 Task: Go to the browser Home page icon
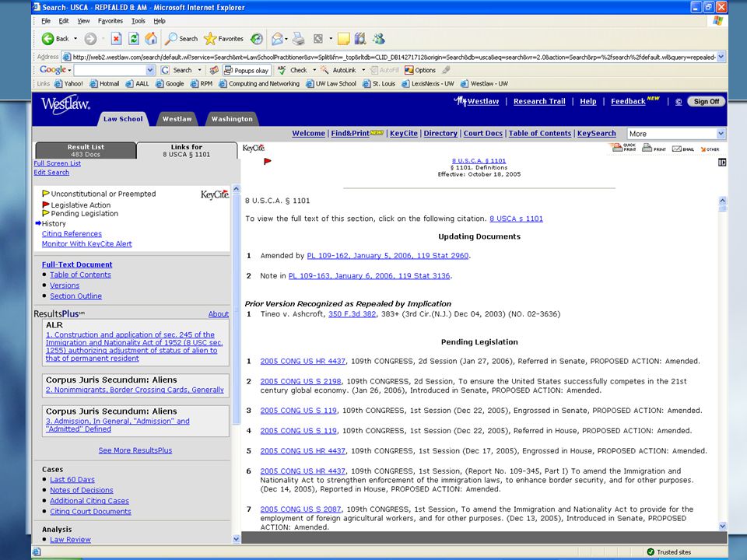(151, 39)
